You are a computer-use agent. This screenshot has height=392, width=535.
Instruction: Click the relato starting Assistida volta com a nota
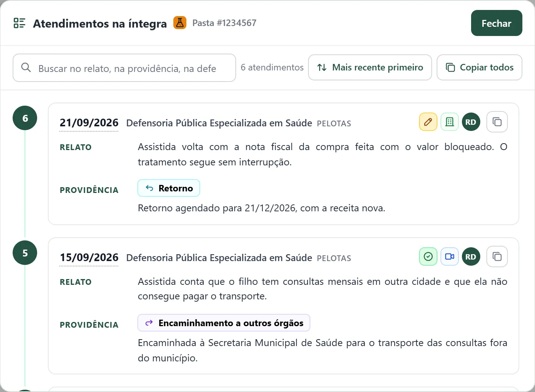point(323,154)
